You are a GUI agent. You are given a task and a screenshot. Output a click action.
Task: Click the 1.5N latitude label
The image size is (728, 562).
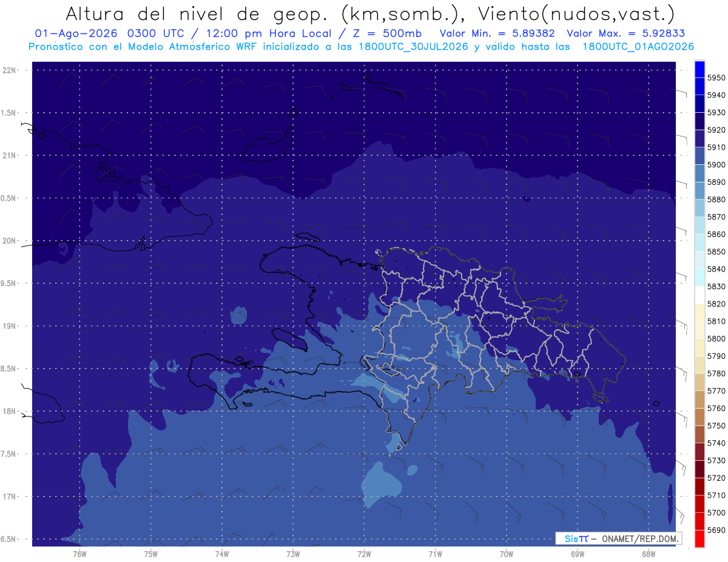coord(9,113)
